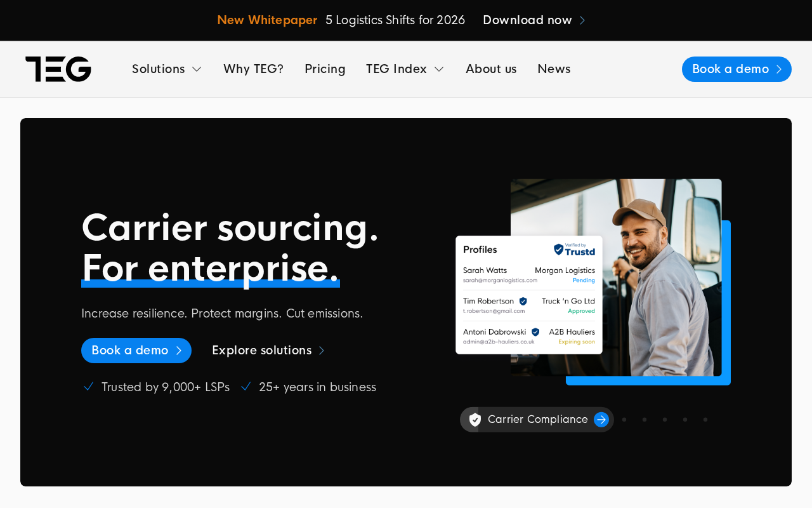Open the Pricing menu item
812x508 pixels.
(x=325, y=69)
